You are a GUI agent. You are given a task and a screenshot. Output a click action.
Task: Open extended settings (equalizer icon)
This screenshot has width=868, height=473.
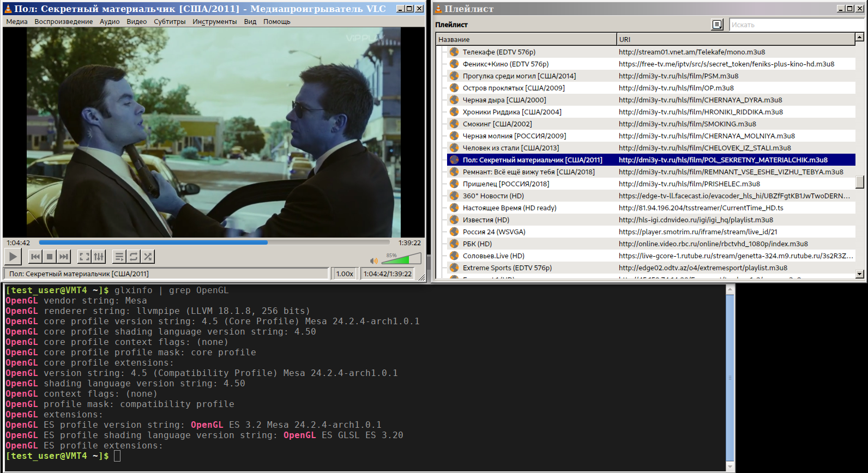tap(99, 256)
